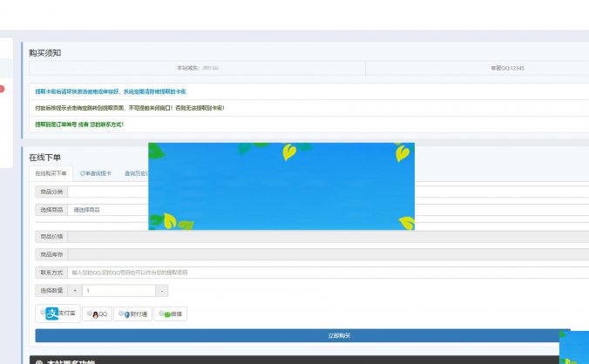Image resolution: width=589 pixels, height=364 pixels.
Task: Click the blue leaf banner image
Action: click(281, 185)
